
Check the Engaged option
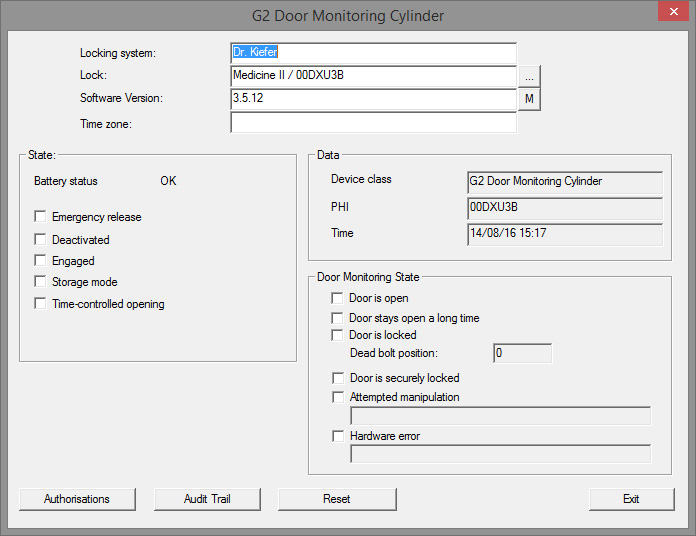(x=40, y=261)
